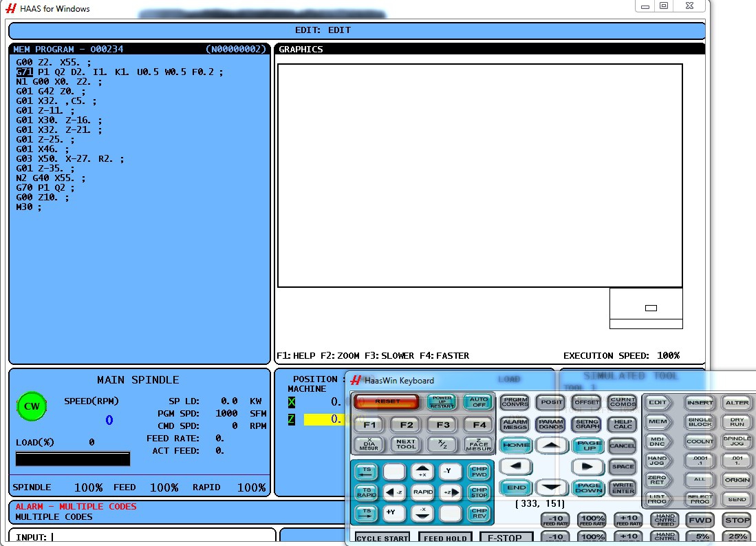Show the CURNT COMDS display
The image size is (756, 546).
click(623, 402)
